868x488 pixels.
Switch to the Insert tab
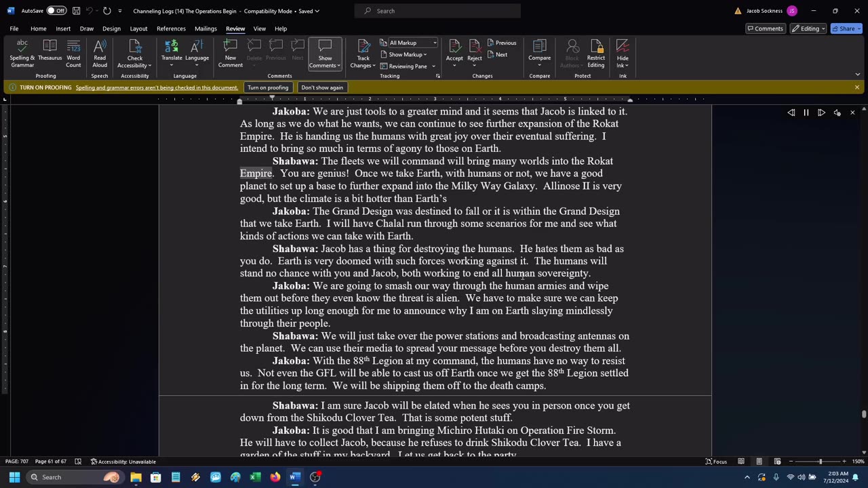tap(63, 28)
